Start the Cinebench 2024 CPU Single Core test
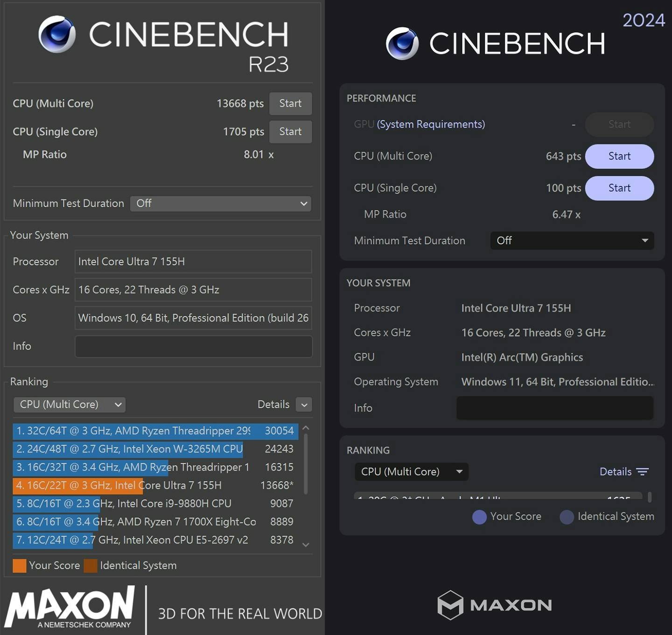672x635 pixels. click(619, 188)
